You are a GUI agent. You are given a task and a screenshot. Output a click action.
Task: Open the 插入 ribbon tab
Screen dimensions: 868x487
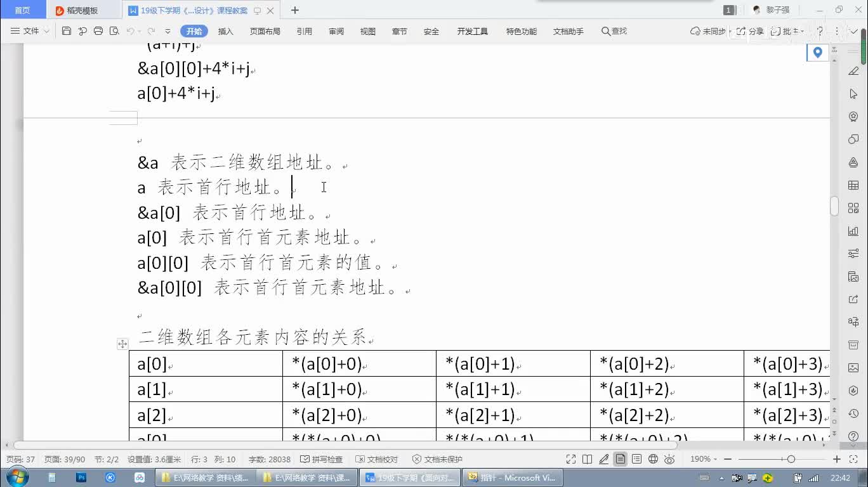(x=225, y=31)
